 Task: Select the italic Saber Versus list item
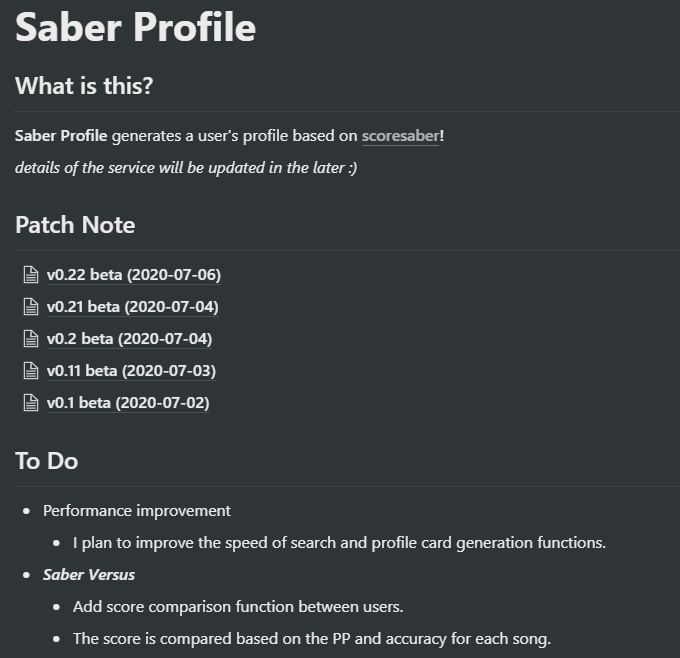89,575
